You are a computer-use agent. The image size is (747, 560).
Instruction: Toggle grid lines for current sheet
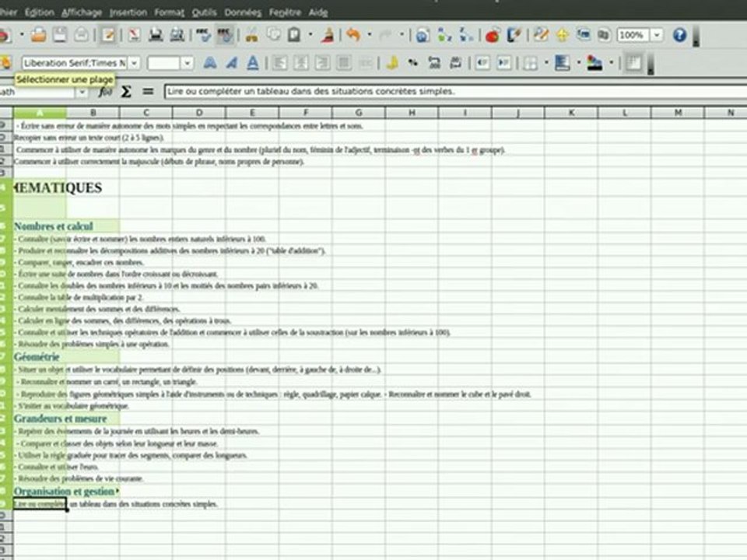(633, 63)
